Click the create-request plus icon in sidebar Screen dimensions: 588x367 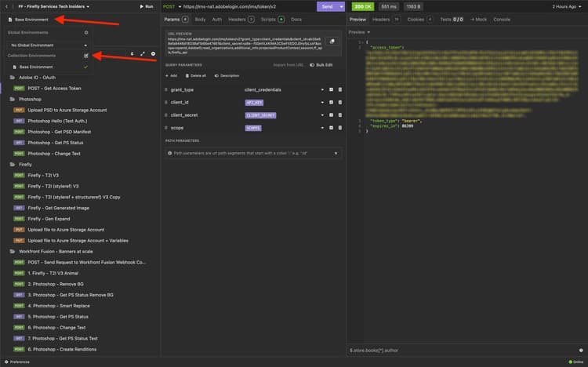pos(153,54)
